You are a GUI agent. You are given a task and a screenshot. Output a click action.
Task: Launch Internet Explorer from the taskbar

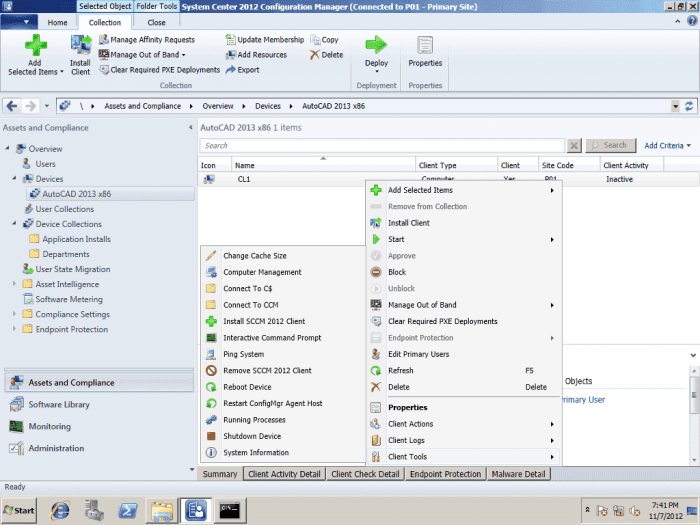pyautogui.click(x=60, y=510)
